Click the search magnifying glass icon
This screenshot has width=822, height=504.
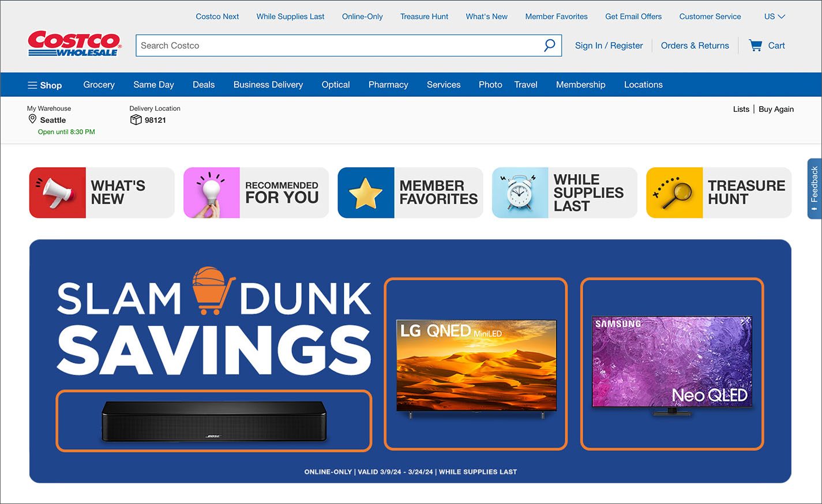(x=549, y=45)
